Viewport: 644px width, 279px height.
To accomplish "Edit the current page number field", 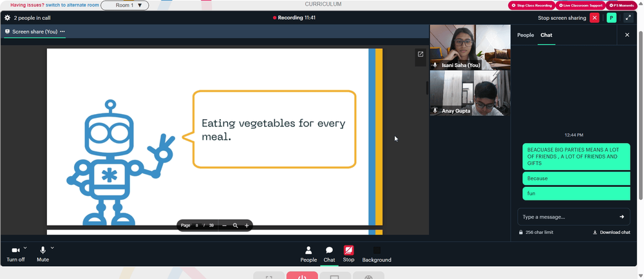I will coord(196,226).
